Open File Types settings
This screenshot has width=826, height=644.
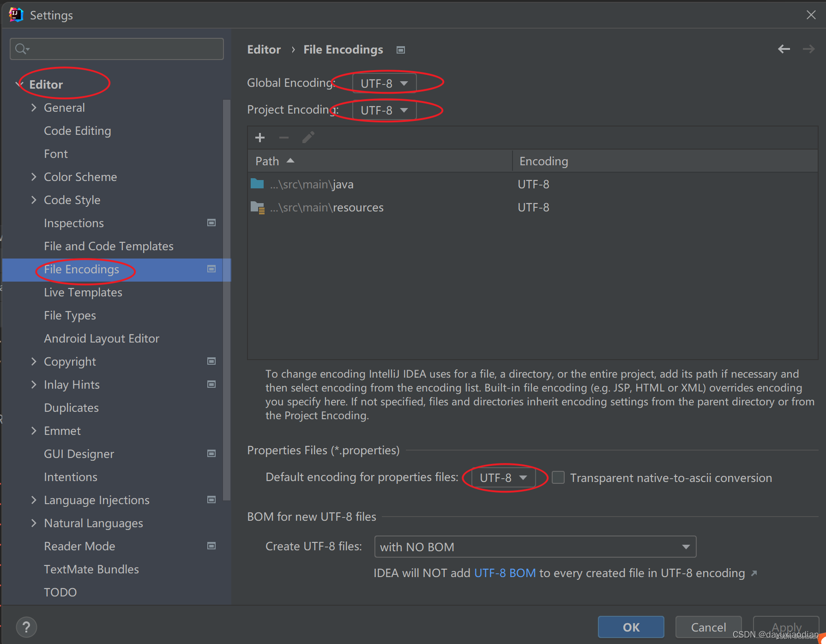(70, 315)
